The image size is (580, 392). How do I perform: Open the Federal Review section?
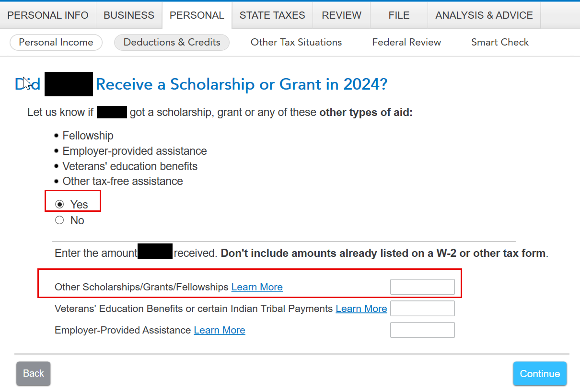pyautogui.click(x=406, y=42)
